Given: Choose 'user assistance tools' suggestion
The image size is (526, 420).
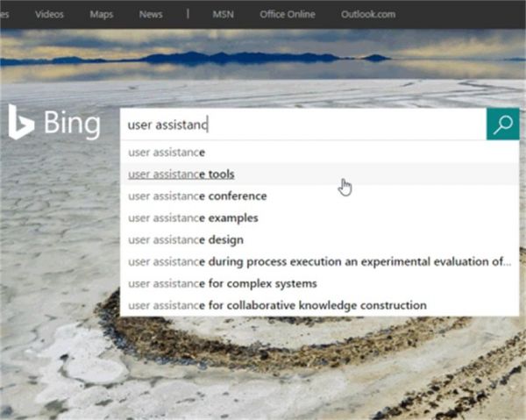Looking at the screenshot, I should [x=181, y=174].
